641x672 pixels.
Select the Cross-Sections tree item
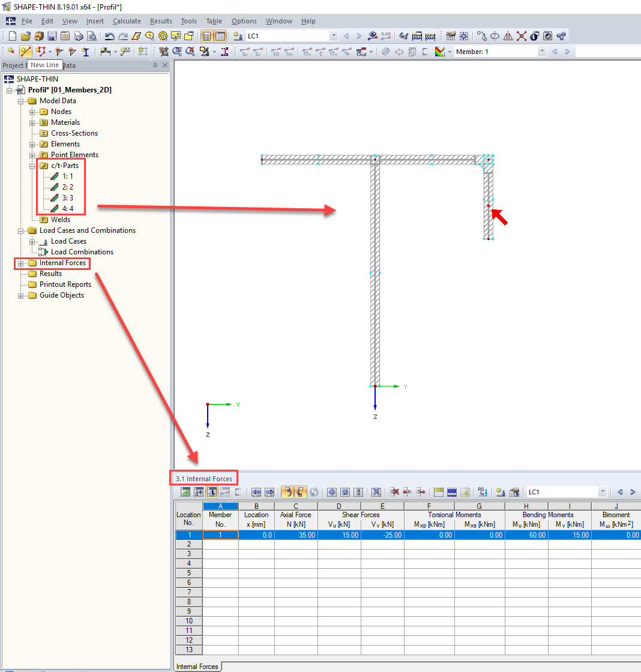click(x=74, y=133)
